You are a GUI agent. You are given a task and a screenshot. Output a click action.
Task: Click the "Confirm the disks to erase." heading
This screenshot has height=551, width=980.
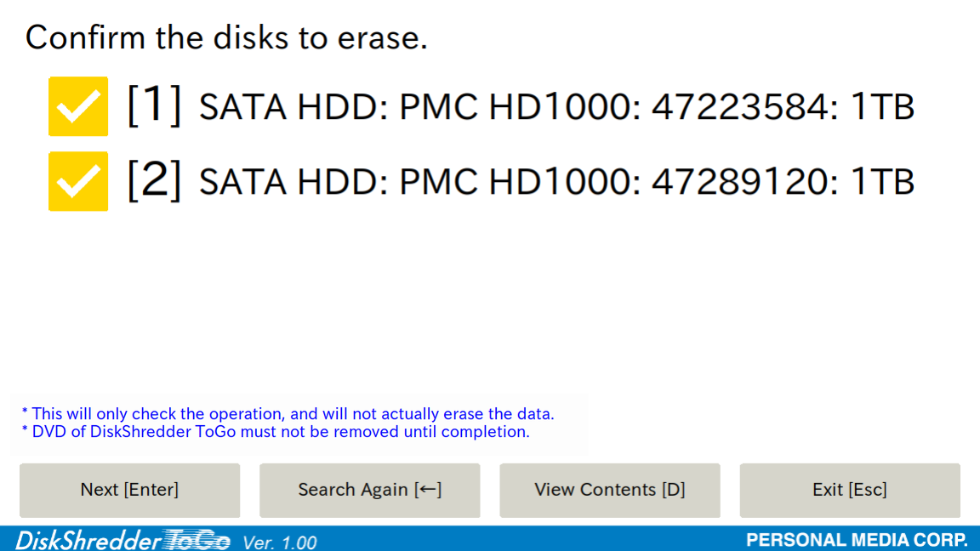(226, 37)
